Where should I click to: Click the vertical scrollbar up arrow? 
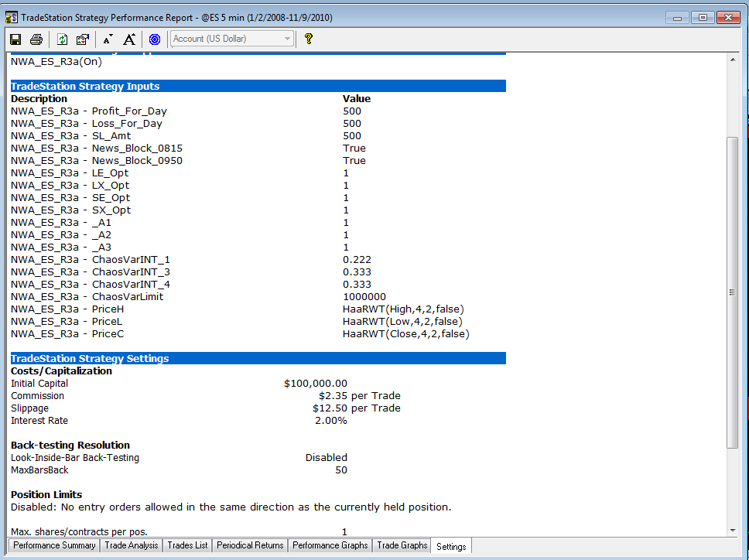click(732, 60)
